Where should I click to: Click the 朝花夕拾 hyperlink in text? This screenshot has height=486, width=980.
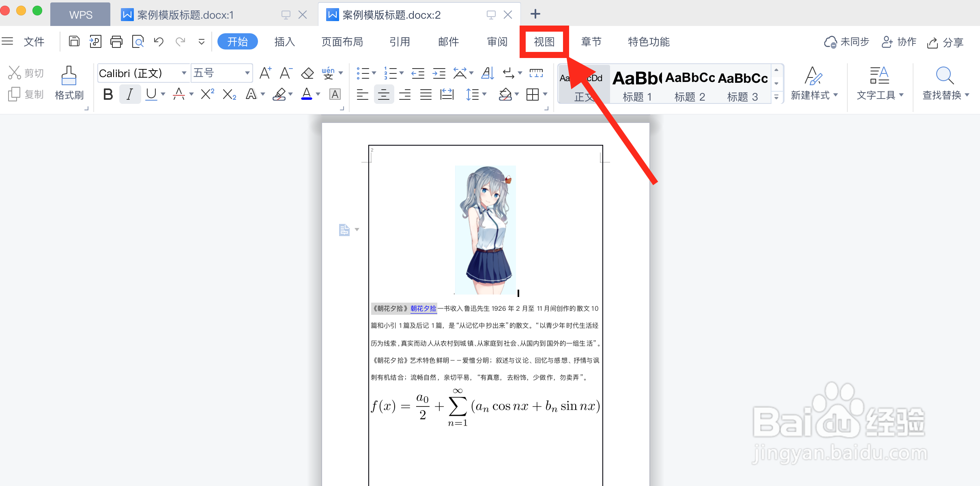pos(423,308)
